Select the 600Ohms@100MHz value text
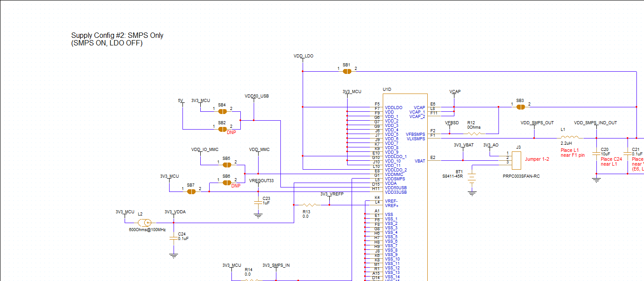644x281 pixels. (147, 230)
